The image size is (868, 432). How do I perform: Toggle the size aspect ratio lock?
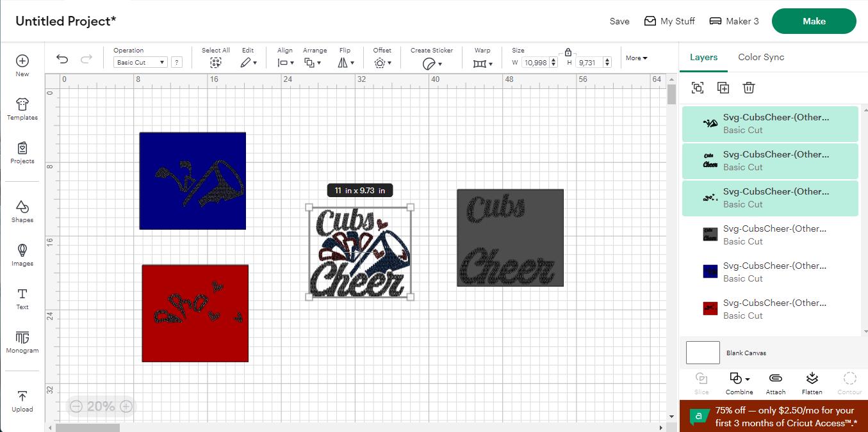coord(568,52)
